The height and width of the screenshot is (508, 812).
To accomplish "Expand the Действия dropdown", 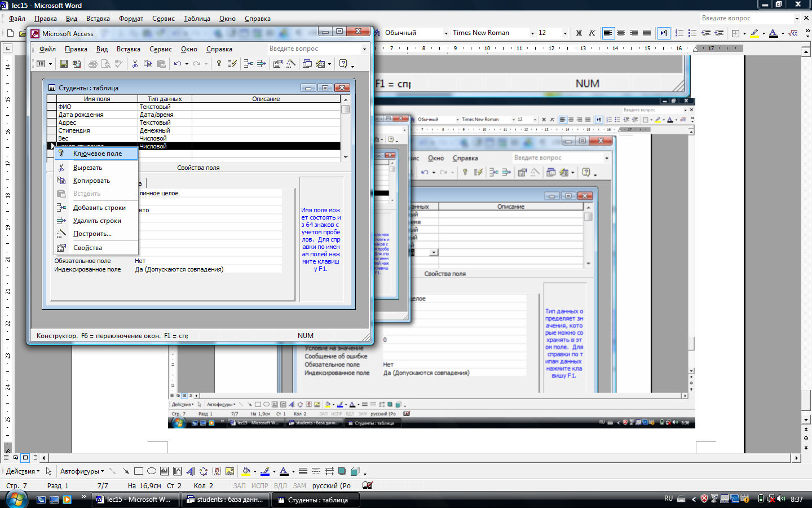I will 23,471.
